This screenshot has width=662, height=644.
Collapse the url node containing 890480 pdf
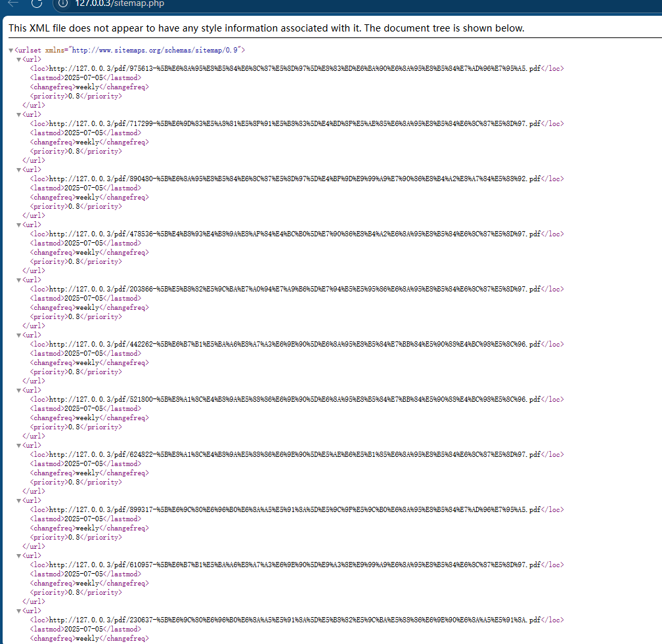coord(18,169)
